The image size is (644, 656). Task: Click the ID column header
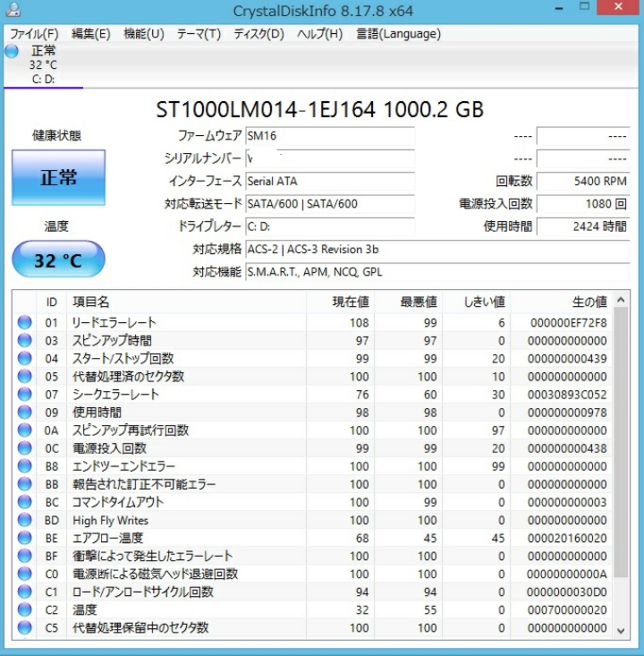pos(52,302)
